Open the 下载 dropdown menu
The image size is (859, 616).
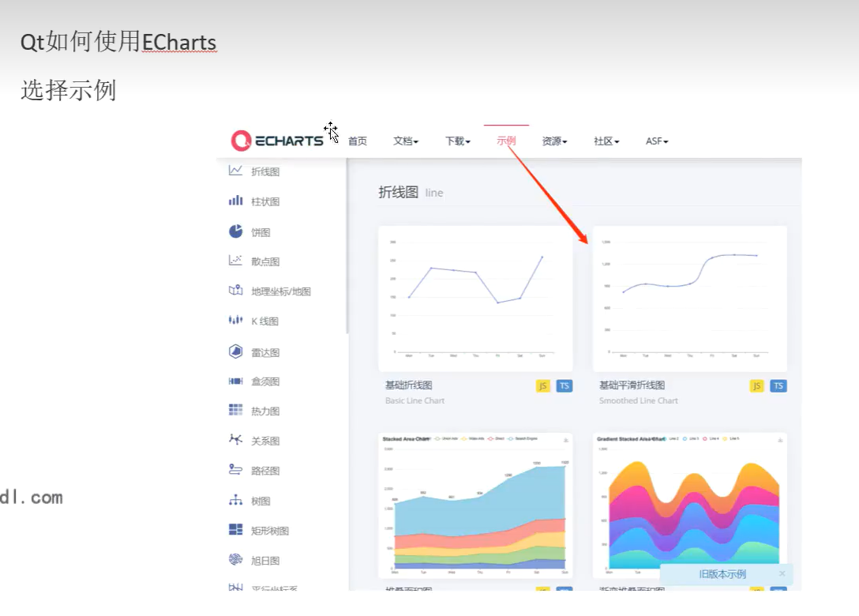[458, 141]
